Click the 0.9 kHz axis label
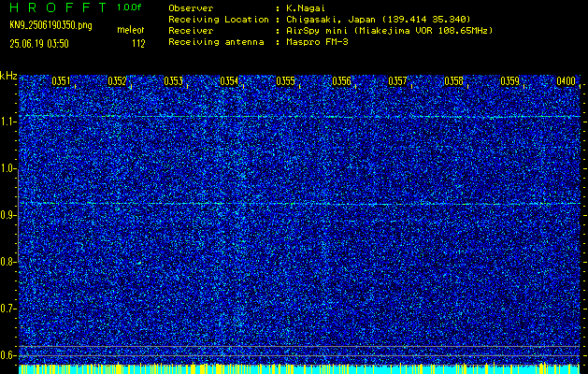 click(x=7, y=215)
